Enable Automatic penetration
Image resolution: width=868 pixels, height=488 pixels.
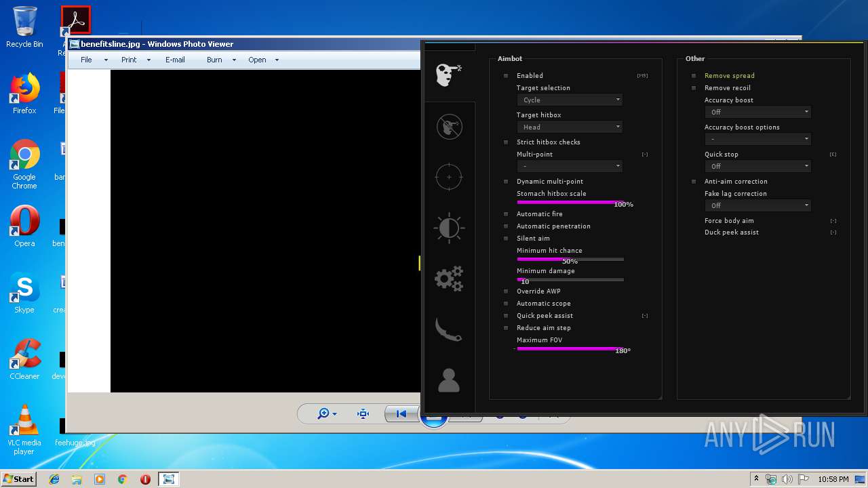coord(506,226)
